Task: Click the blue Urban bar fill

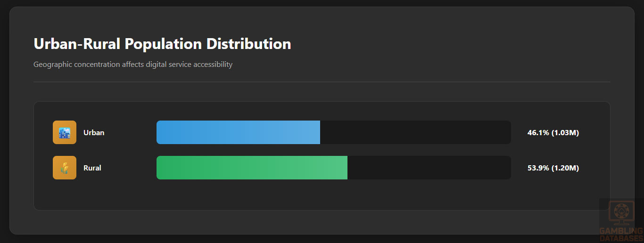Action: (238, 132)
